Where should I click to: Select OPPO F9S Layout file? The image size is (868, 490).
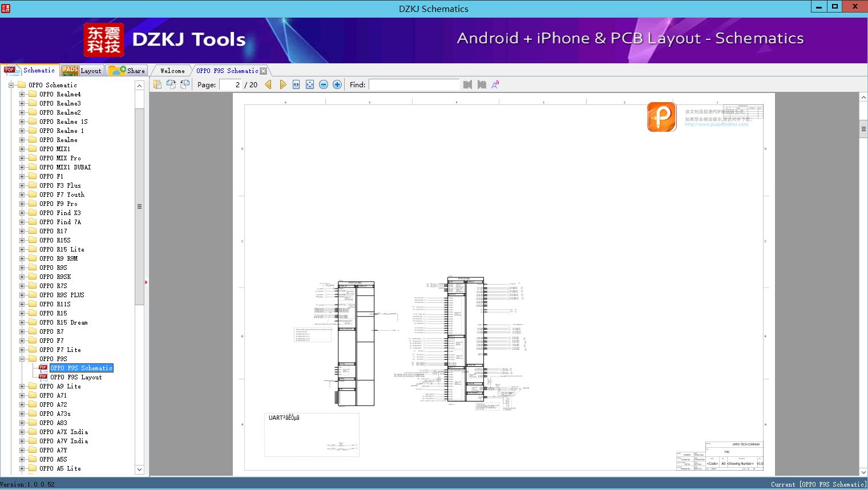[x=76, y=377]
